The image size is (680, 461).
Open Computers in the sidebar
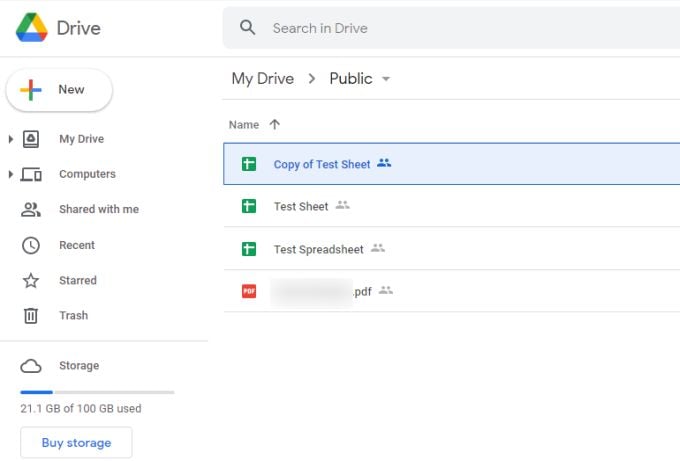87,174
